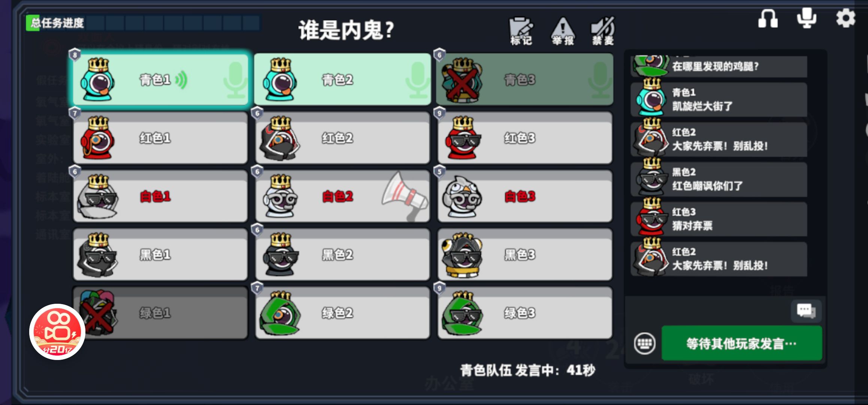Toggle the 禁麦 mute mic icon
The height and width of the screenshot is (405, 868).
[603, 31]
